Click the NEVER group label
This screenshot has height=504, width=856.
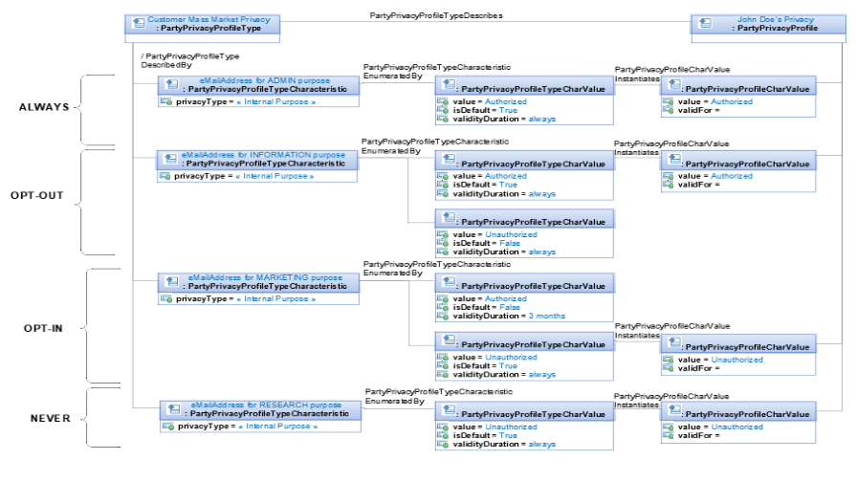click(51, 418)
